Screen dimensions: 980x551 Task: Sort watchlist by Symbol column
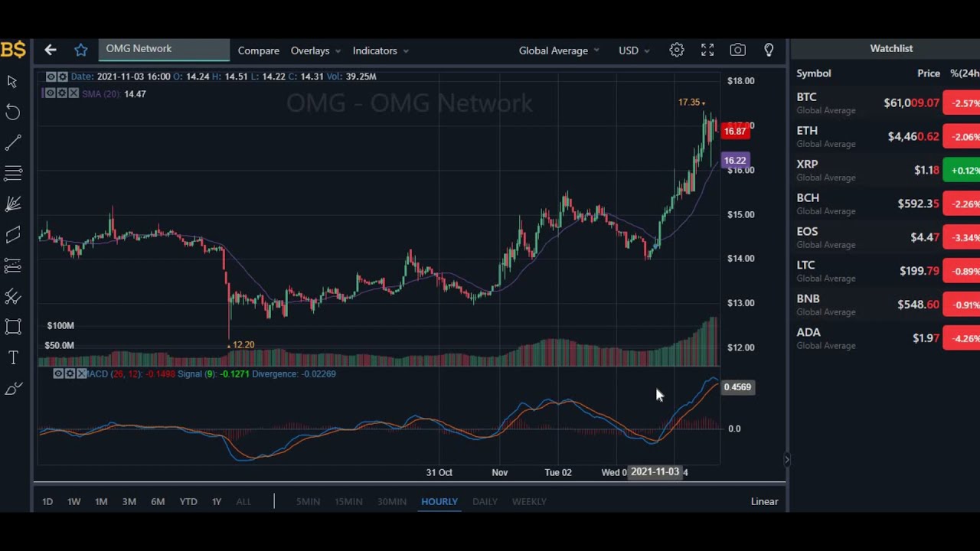click(x=813, y=73)
